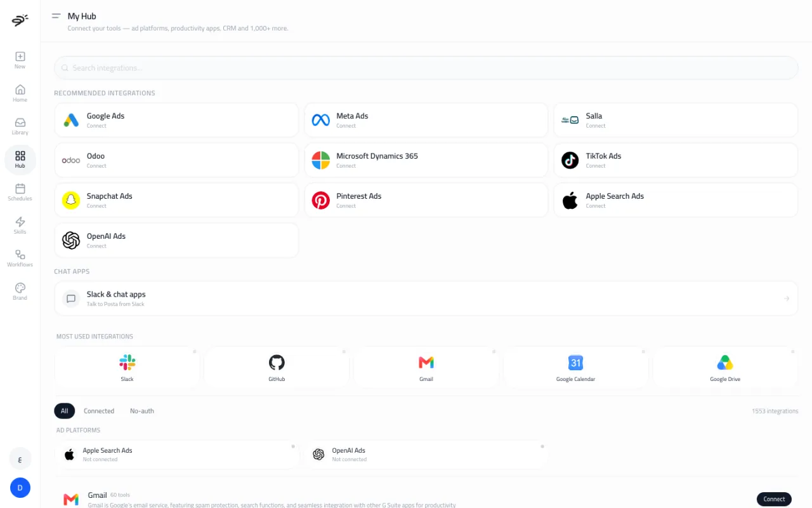Click the Google Ads logo icon
Image resolution: width=812 pixels, height=508 pixels.
(x=71, y=120)
